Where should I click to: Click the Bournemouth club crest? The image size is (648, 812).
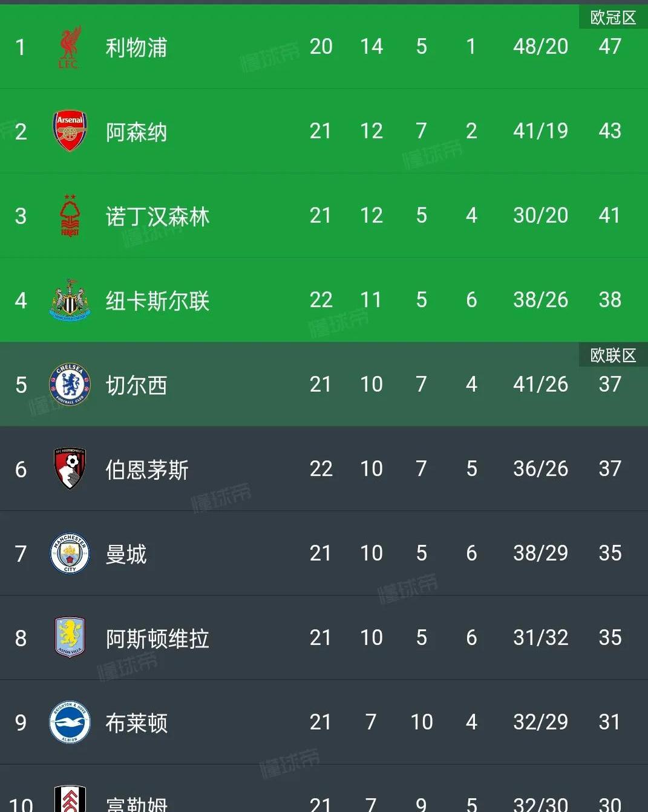pos(70,469)
